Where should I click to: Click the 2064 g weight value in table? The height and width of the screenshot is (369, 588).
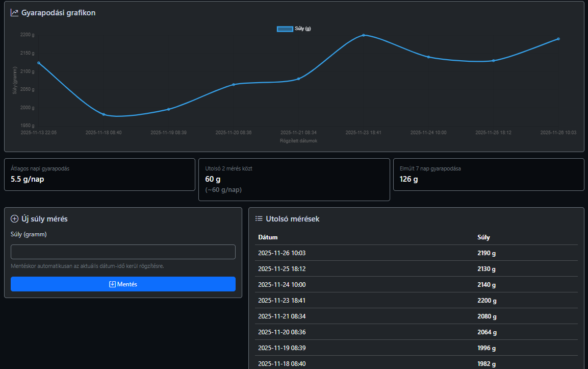[x=487, y=332]
